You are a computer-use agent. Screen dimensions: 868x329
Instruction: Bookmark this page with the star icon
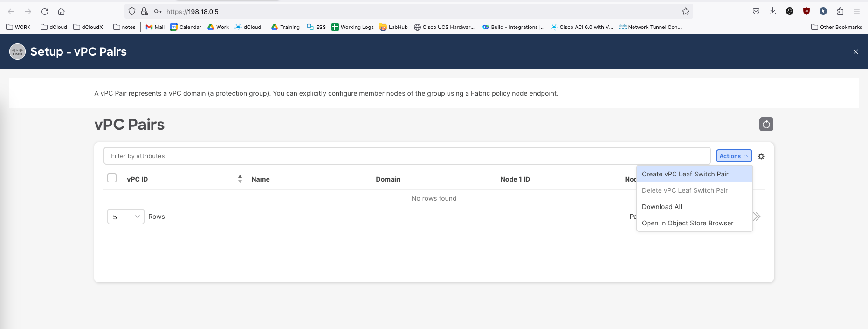point(685,12)
